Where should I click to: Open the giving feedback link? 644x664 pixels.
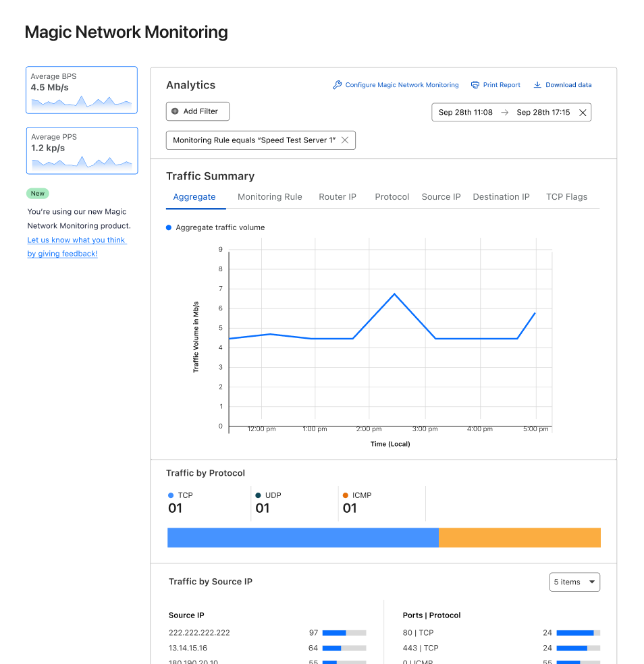click(x=63, y=254)
